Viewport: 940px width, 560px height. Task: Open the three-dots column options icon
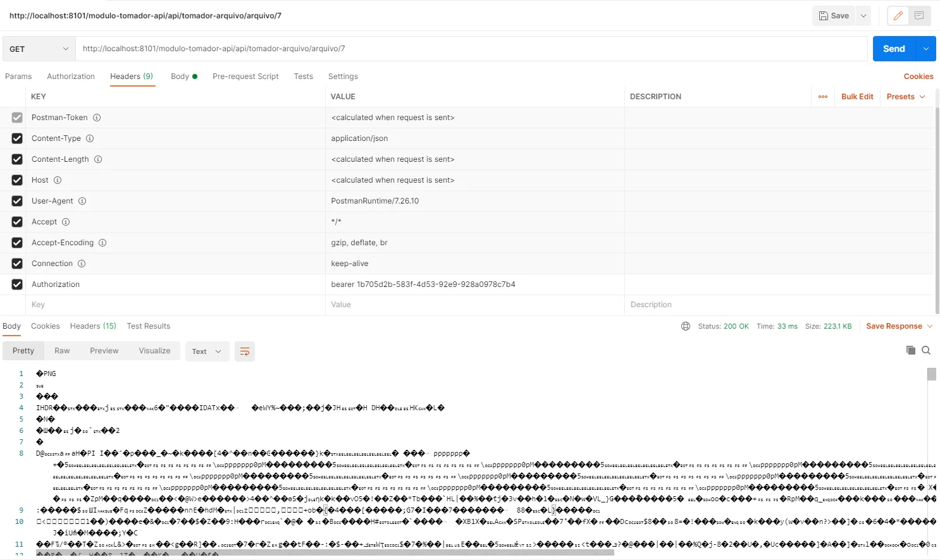coord(823,97)
